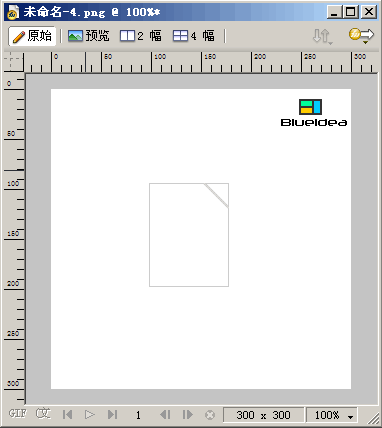
Task: Switch to the 预览 (Preview) tab
Action: coord(89,36)
